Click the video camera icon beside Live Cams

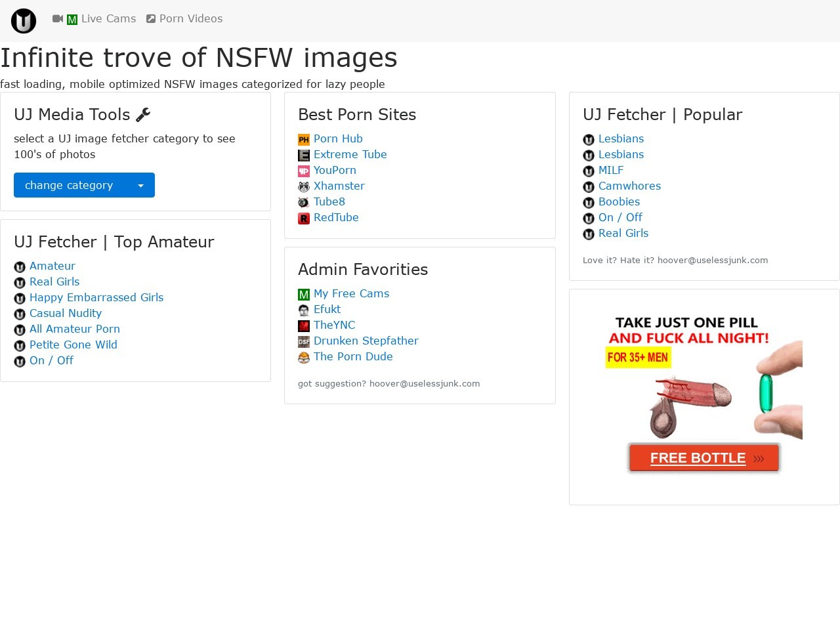(58, 19)
